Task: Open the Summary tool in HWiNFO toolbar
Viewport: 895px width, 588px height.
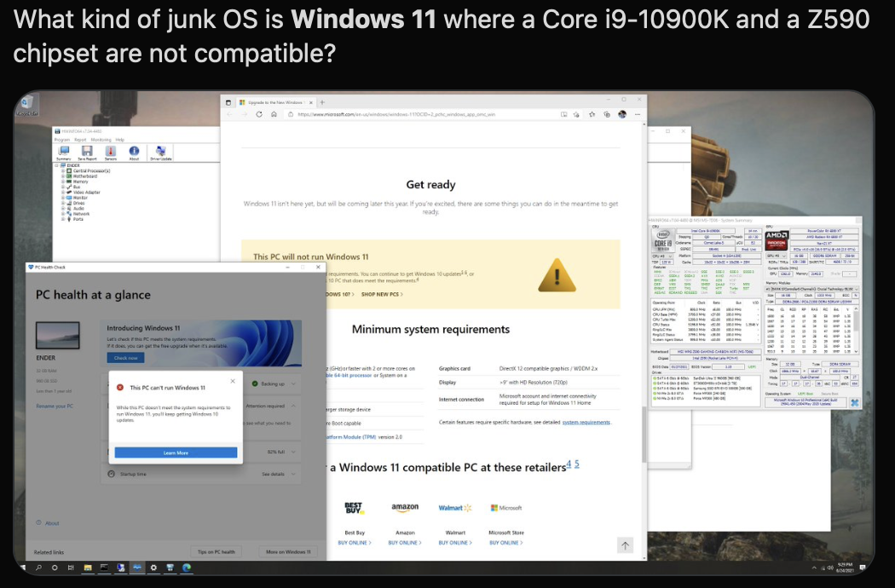Action: (x=64, y=152)
